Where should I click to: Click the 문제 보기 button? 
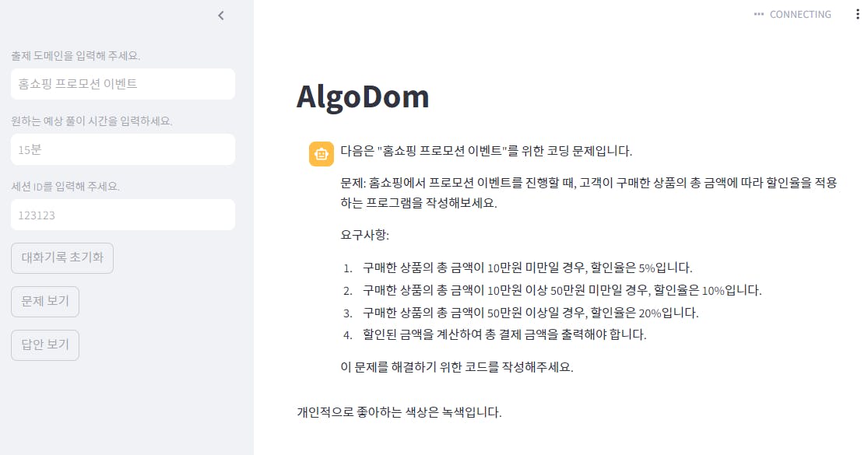pos(45,301)
